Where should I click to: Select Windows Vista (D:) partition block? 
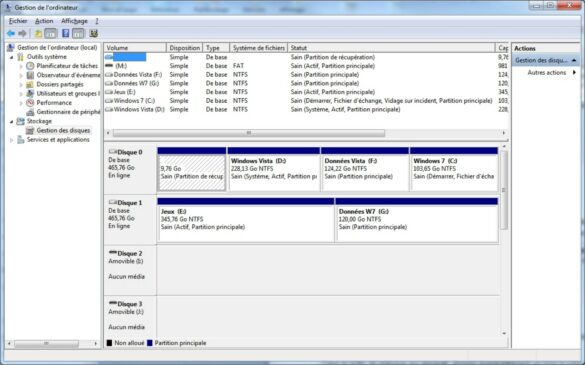[274, 169]
